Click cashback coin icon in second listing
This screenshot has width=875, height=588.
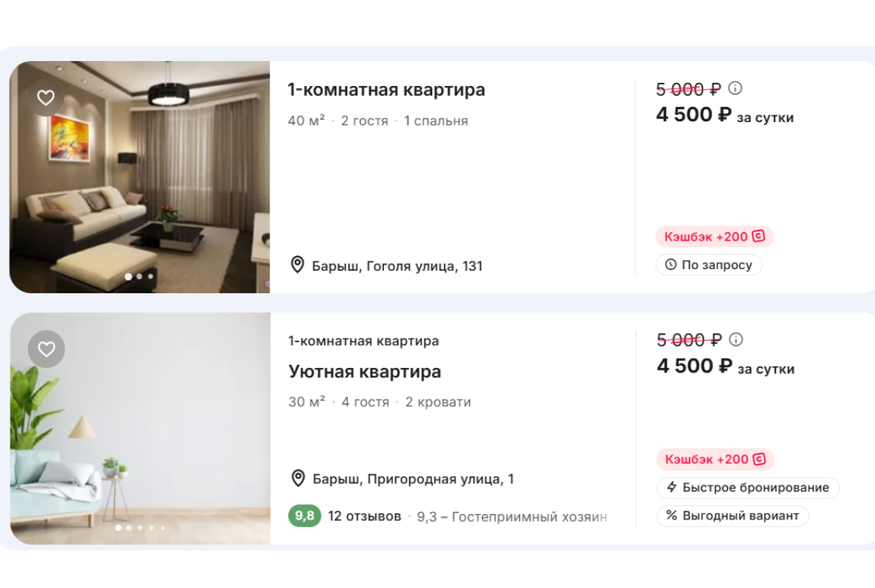tap(759, 459)
